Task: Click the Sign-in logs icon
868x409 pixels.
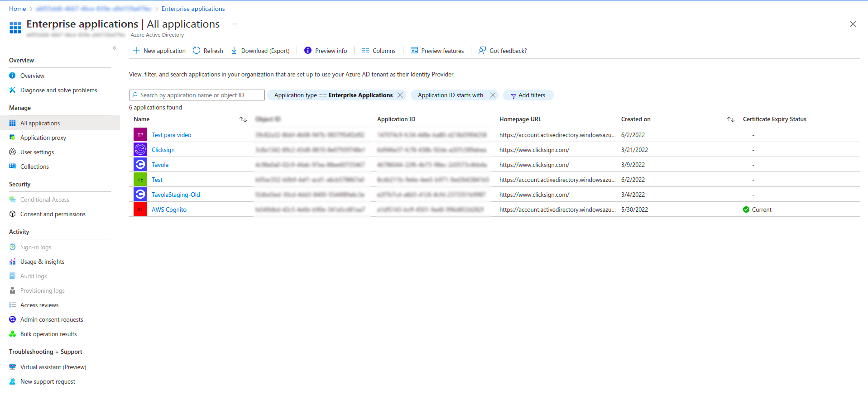Action: [13, 247]
